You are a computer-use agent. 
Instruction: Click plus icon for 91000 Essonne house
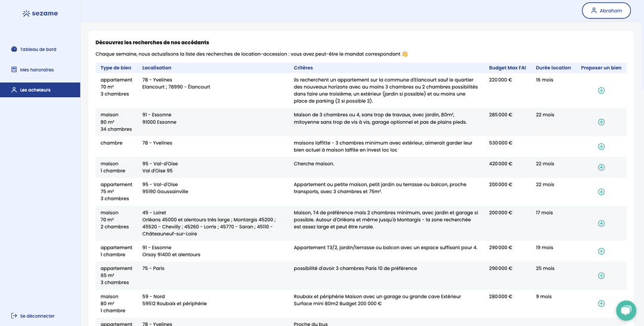(601, 122)
